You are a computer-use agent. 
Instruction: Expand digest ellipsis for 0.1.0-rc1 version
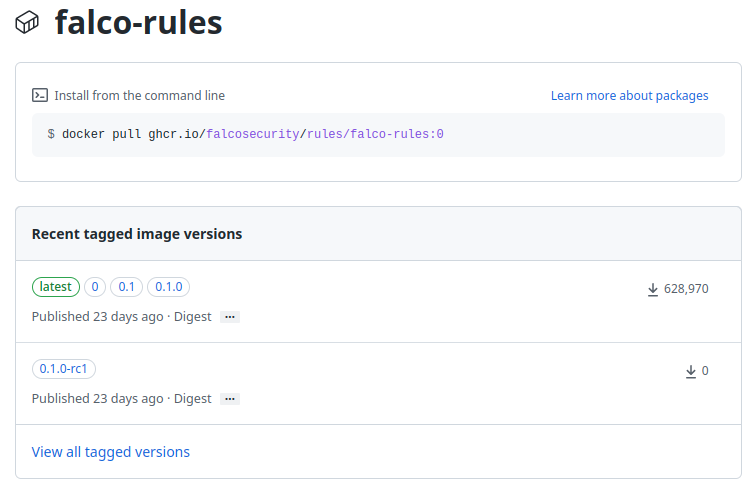click(230, 399)
